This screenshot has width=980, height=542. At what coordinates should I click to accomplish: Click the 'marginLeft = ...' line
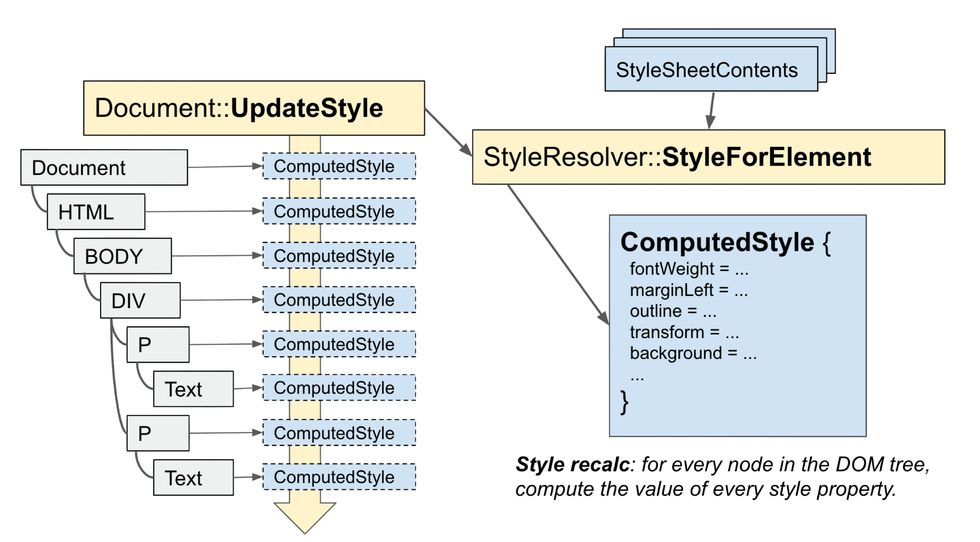pos(688,290)
